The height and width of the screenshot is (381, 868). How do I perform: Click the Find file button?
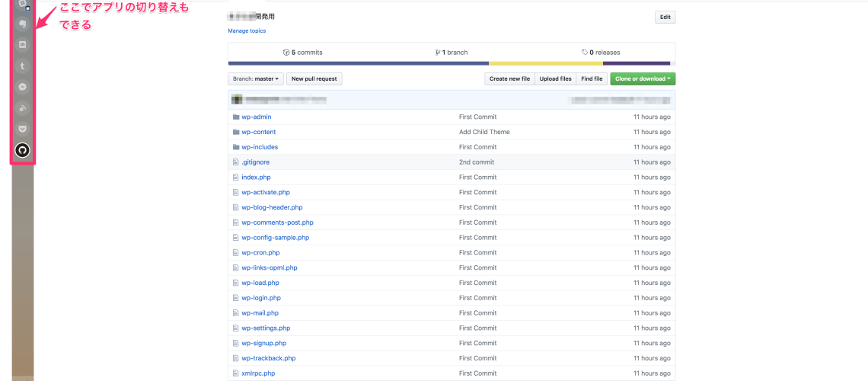coord(592,78)
